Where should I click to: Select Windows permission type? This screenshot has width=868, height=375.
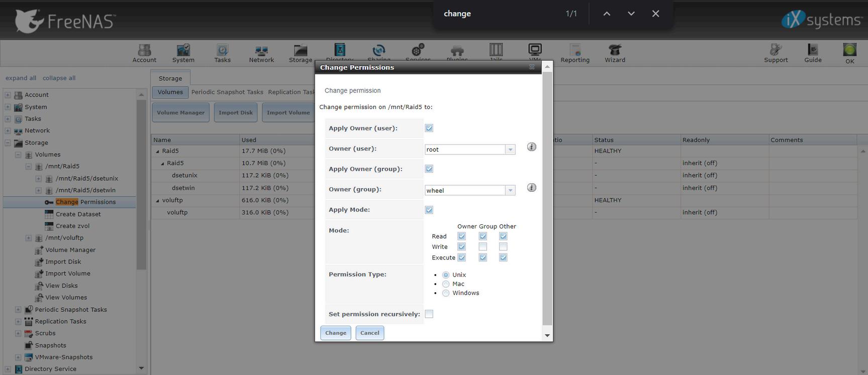coord(446,293)
